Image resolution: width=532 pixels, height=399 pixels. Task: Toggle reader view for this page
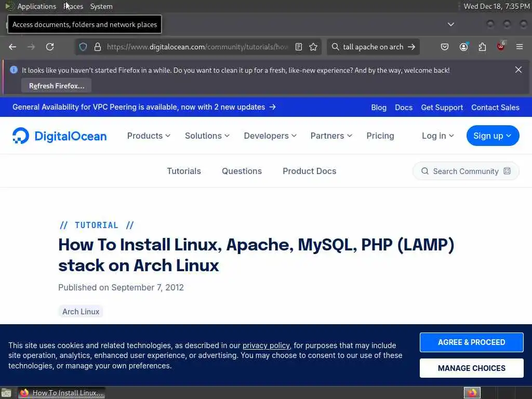(299, 47)
